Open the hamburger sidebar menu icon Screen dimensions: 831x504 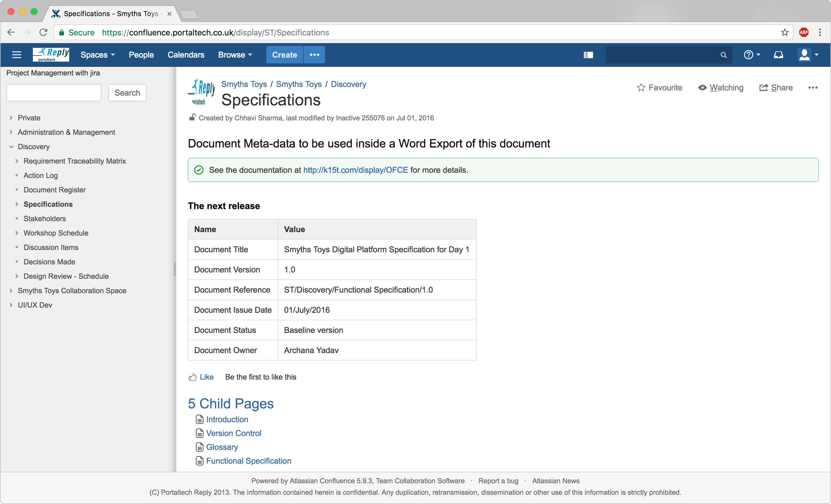[17, 54]
